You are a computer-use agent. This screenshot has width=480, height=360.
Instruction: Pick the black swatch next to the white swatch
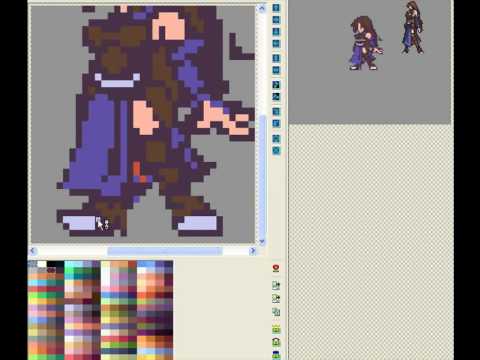[51, 264]
